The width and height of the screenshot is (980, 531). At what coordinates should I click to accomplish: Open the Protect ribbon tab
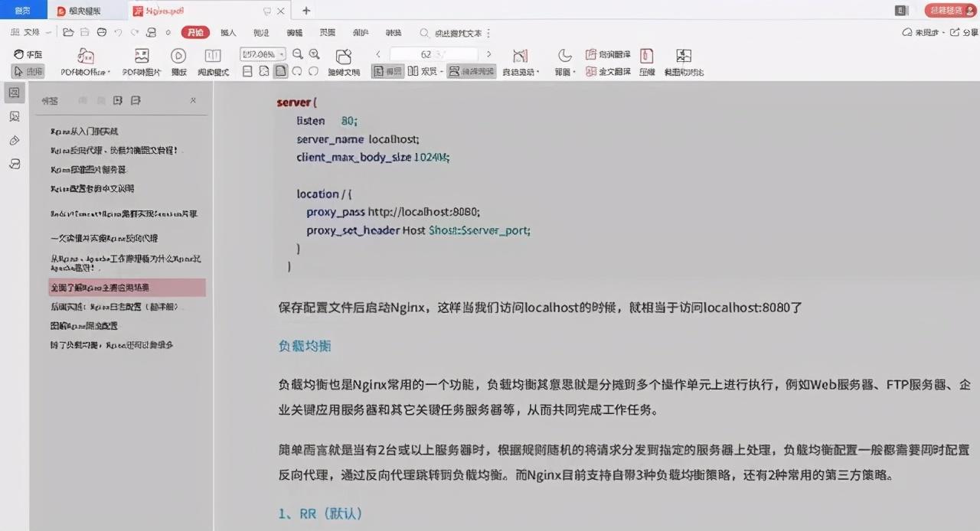click(x=360, y=32)
